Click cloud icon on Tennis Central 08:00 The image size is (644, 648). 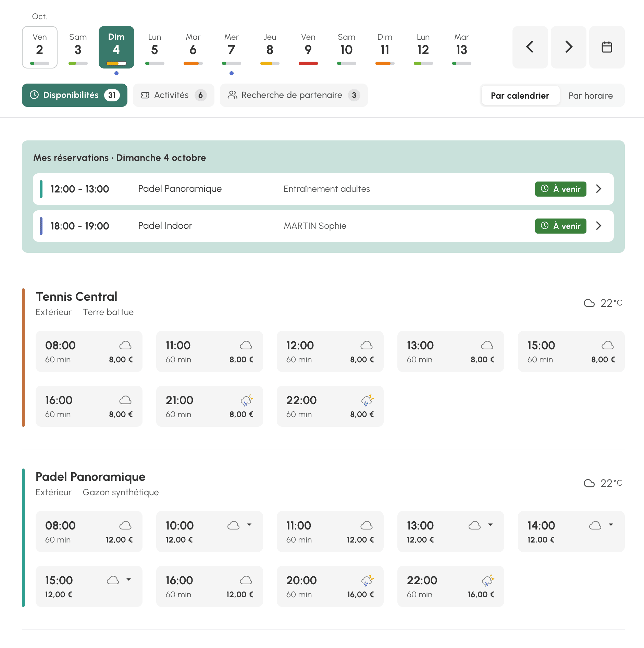(x=125, y=345)
